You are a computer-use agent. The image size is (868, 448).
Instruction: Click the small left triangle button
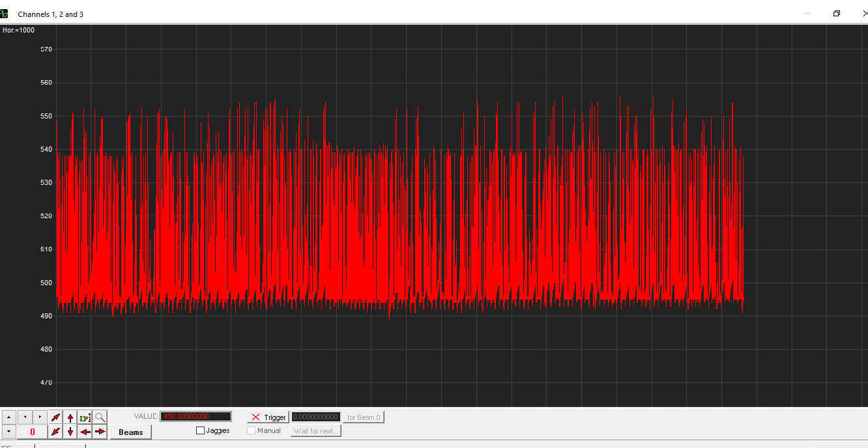point(25,417)
